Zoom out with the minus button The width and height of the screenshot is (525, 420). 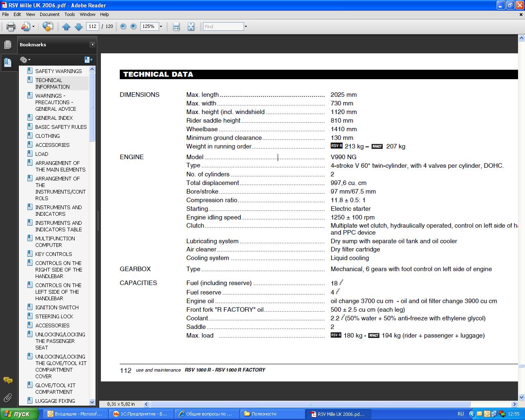123,26
